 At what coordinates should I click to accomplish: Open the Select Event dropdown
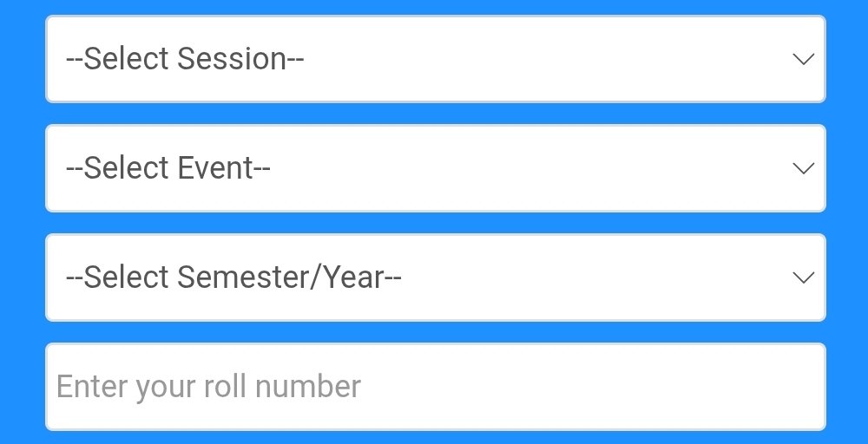(435, 168)
